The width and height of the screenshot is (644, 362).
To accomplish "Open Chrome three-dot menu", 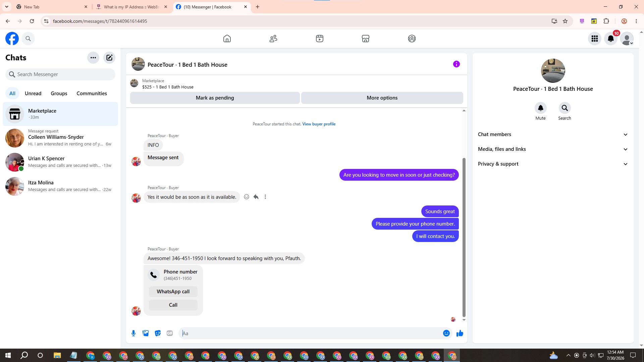I will point(636,21).
